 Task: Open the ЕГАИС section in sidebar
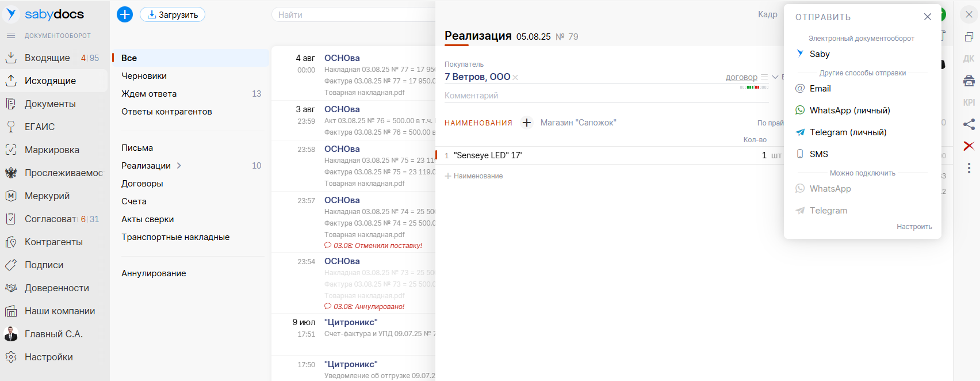point(40,127)
